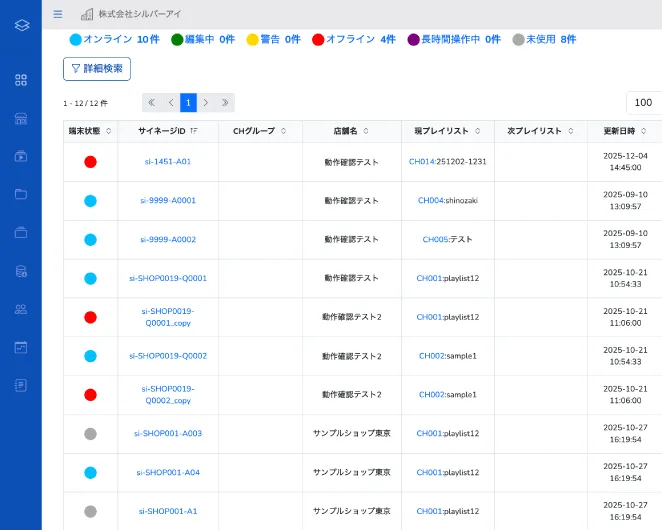This screenshot has height=530, width=662.
Task: Toggle the hamburger menu in the header
Action: click(57, 14)
